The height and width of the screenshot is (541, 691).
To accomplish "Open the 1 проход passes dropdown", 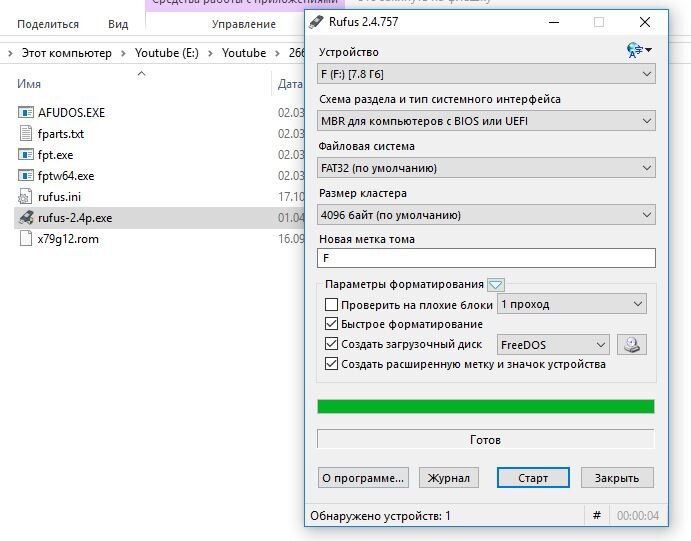I will (572, 304).
